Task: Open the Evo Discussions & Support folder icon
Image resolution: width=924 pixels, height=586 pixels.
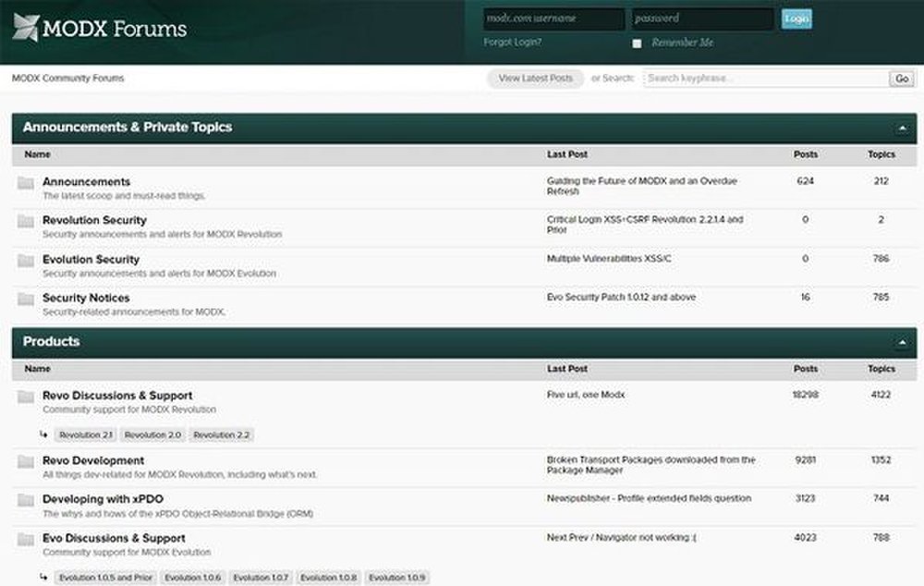Action: tap(25, 539)
